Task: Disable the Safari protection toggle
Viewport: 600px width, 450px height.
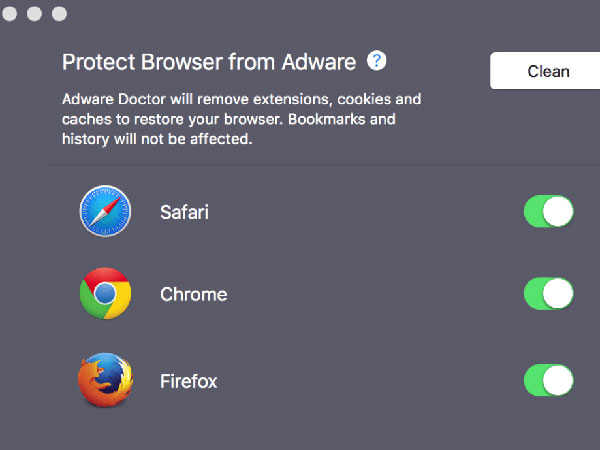Action: tap(549, 211)
